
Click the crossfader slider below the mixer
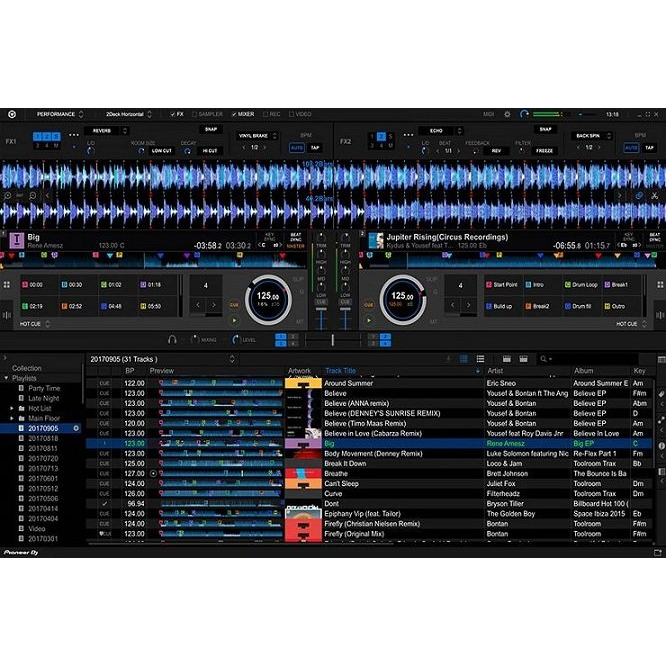pyautogui.click(x=332, y=340)
